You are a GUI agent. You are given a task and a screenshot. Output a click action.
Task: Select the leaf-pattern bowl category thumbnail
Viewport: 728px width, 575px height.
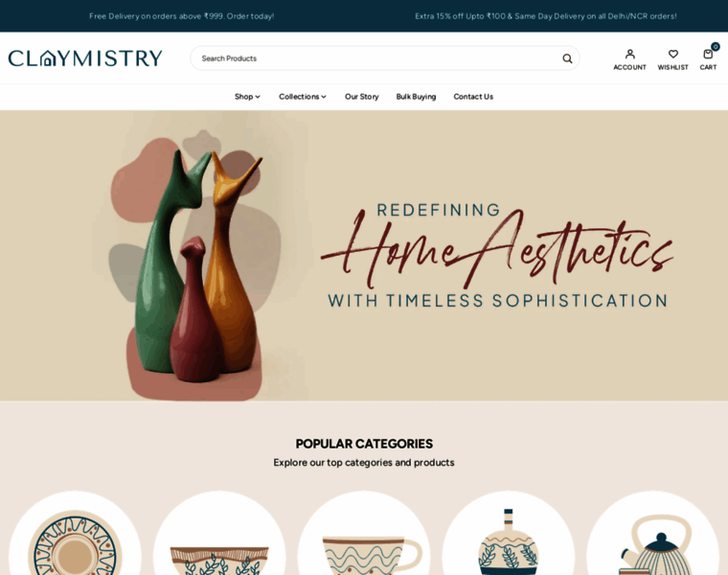[x=219, y=533]
